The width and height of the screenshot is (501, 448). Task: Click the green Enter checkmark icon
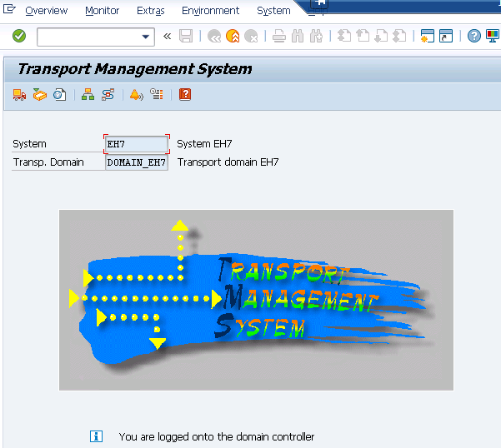tap(19, 36)
